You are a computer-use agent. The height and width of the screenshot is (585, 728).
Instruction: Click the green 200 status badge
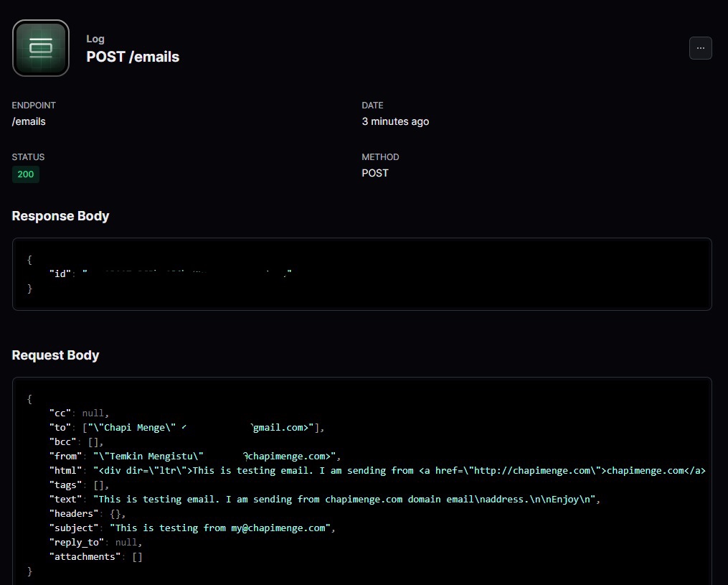tap(26, 174)
